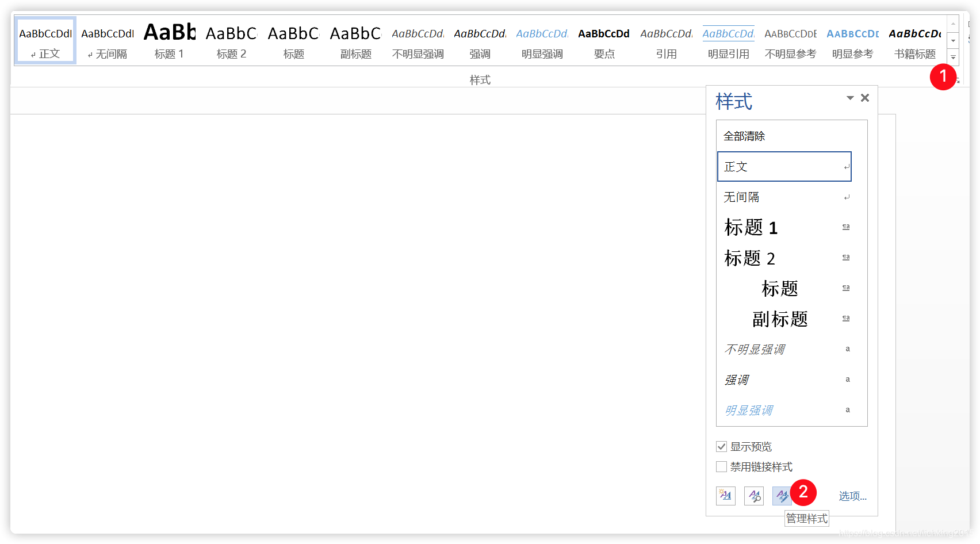980x544 pixels.
Task: Click the character mark beside 强调
Action: tap(847, 380)
